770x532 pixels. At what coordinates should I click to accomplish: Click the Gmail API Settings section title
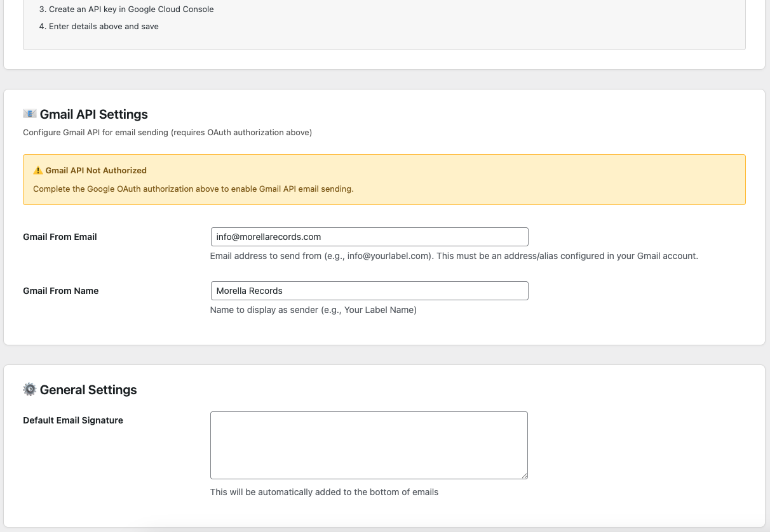[x=94, y=114]
